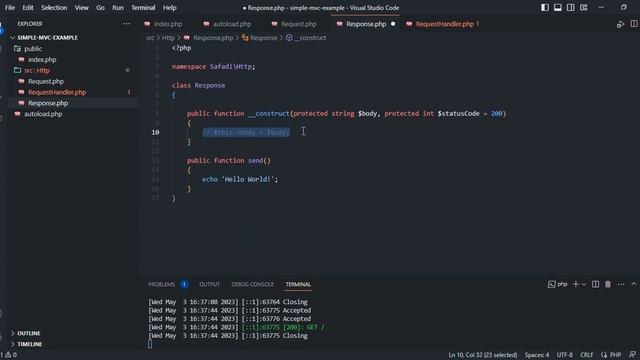
Task: Open the Edit menu
Action: 28,8
